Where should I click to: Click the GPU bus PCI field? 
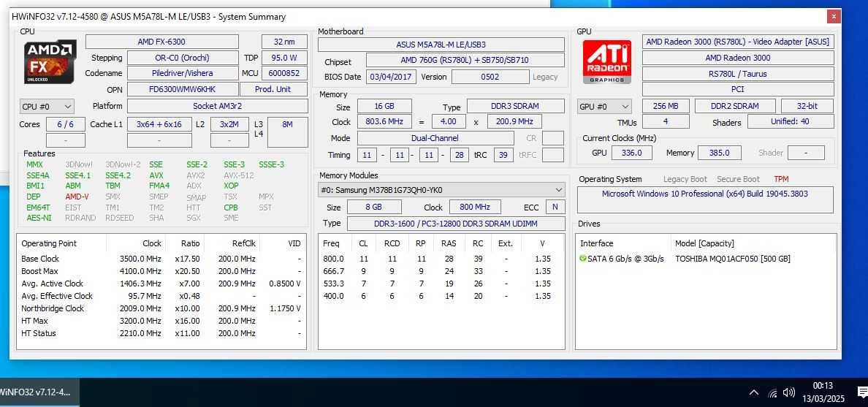pos(738,89)
